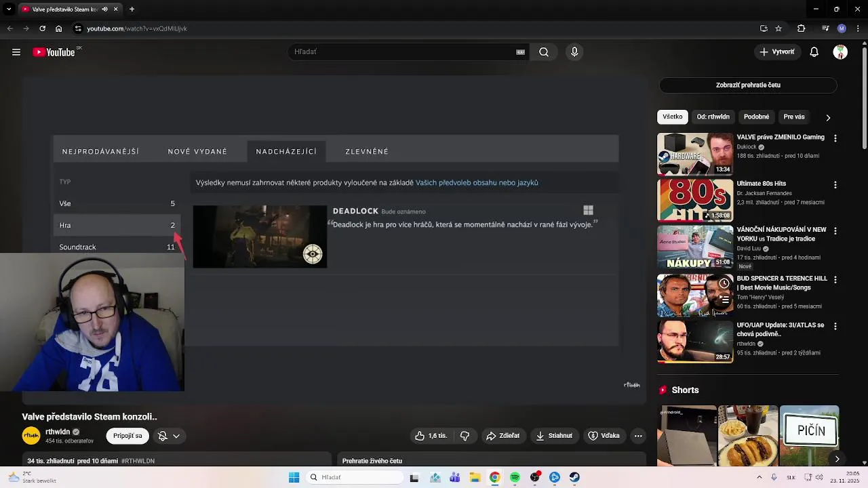Download video with Stiahnuť

pyautogui.click(x=554, y=436)
